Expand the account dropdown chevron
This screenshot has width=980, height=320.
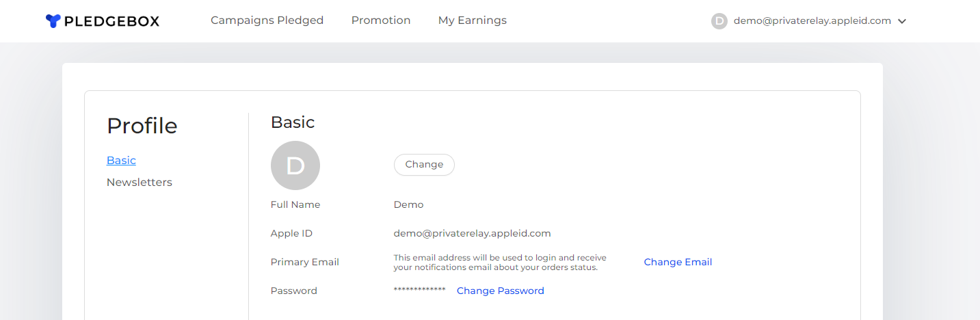coord(902,21)
